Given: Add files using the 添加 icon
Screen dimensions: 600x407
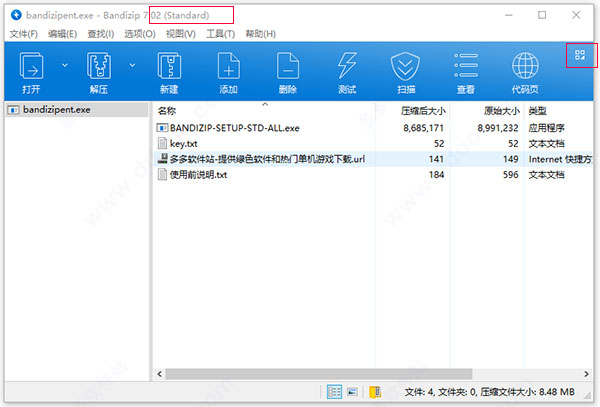Looking at the screenshot, I should (x=228, y=73).
